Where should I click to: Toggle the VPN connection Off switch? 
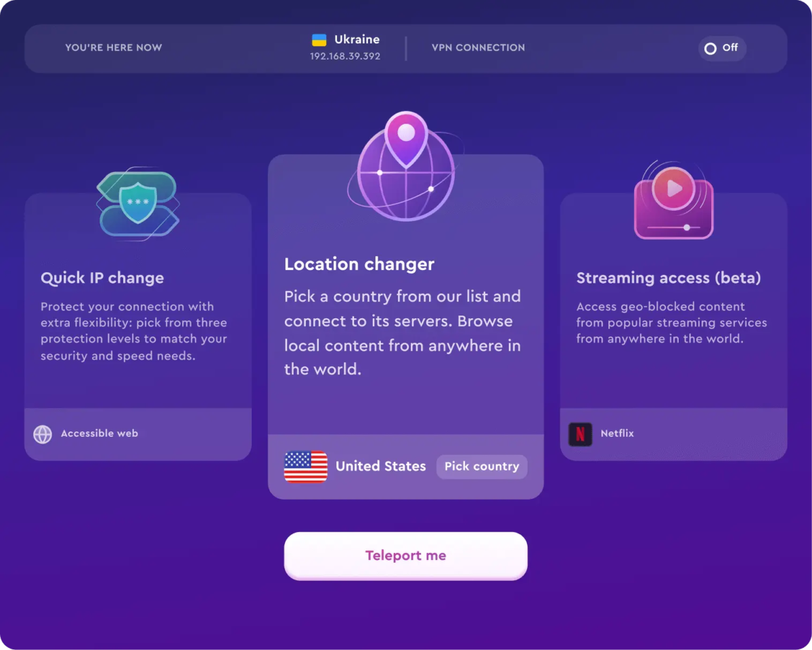[722, 48]
